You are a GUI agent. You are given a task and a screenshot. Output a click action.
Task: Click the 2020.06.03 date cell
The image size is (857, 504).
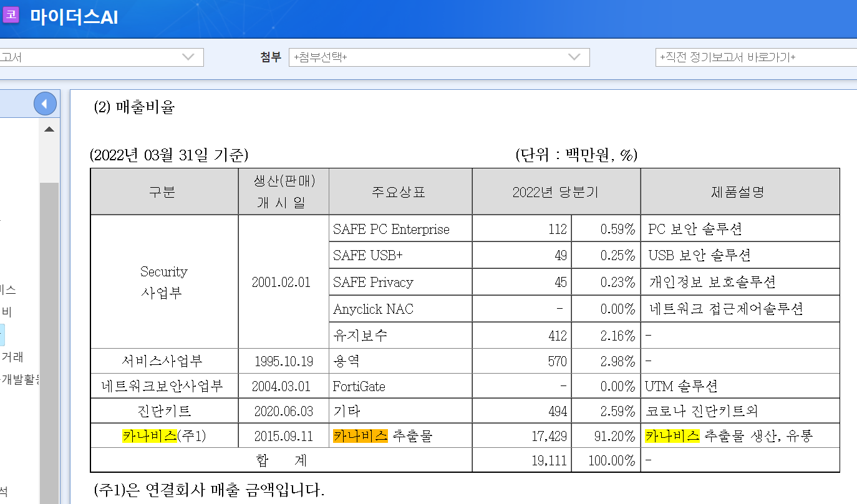coord(284,411)
